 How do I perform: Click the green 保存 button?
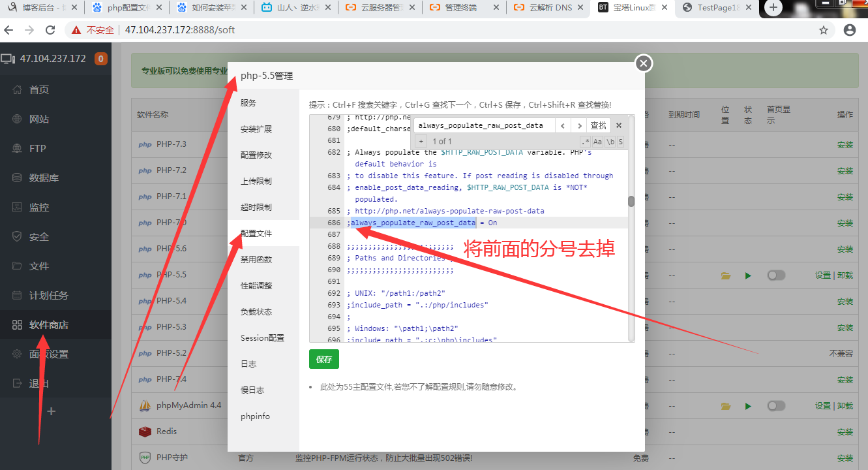(324, 359)
